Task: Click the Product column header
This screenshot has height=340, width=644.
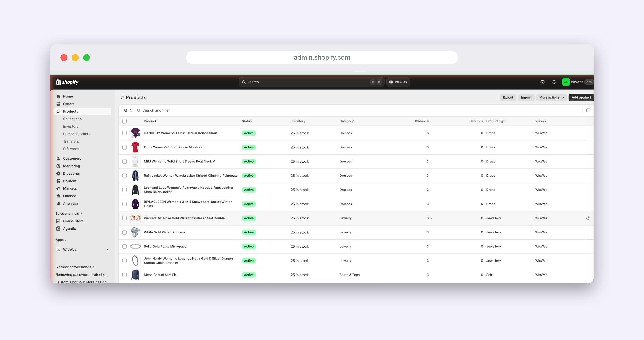Action: [150, 121]
